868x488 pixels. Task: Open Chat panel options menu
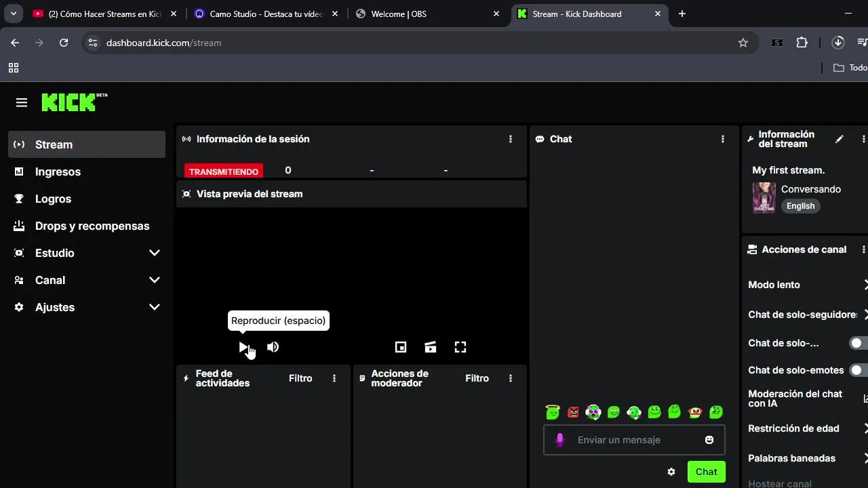(x=723, y=139)
